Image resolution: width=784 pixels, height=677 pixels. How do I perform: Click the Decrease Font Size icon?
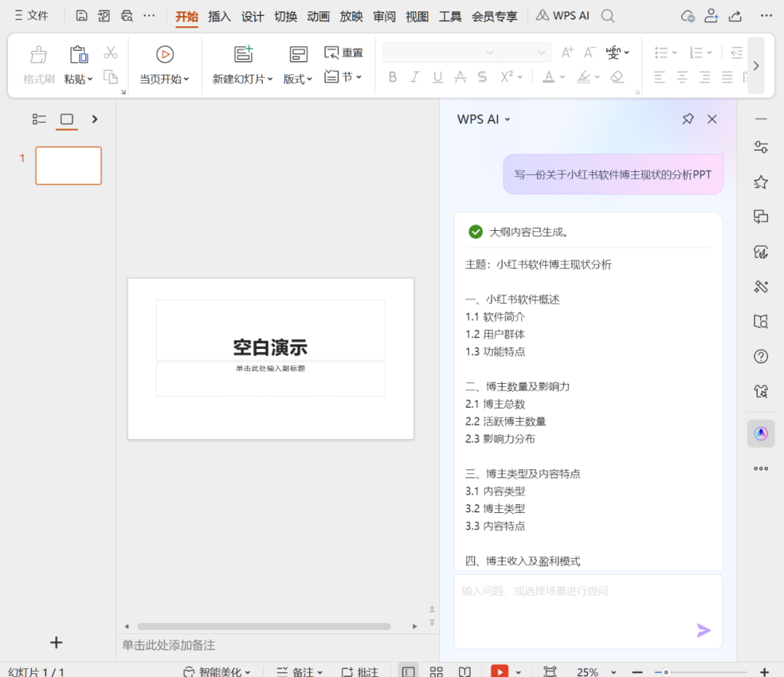click(589, 52)
